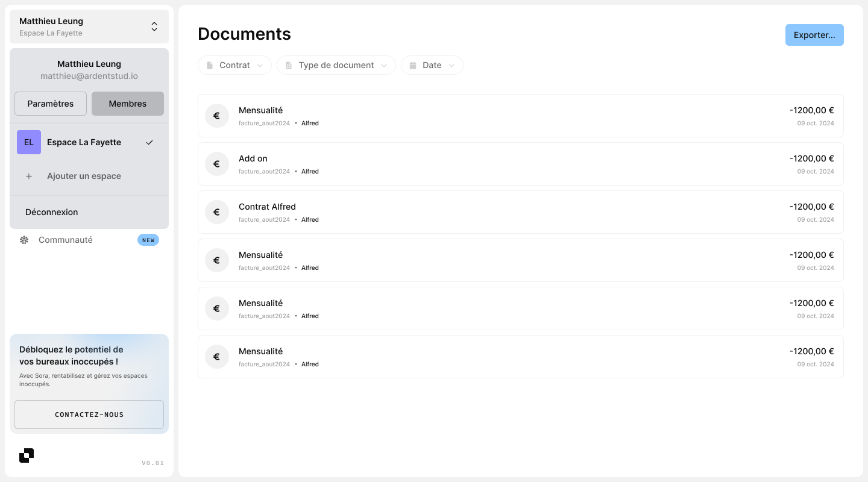
Task: Open the Date filter dropdown
Action: click(x=432, y=65)
